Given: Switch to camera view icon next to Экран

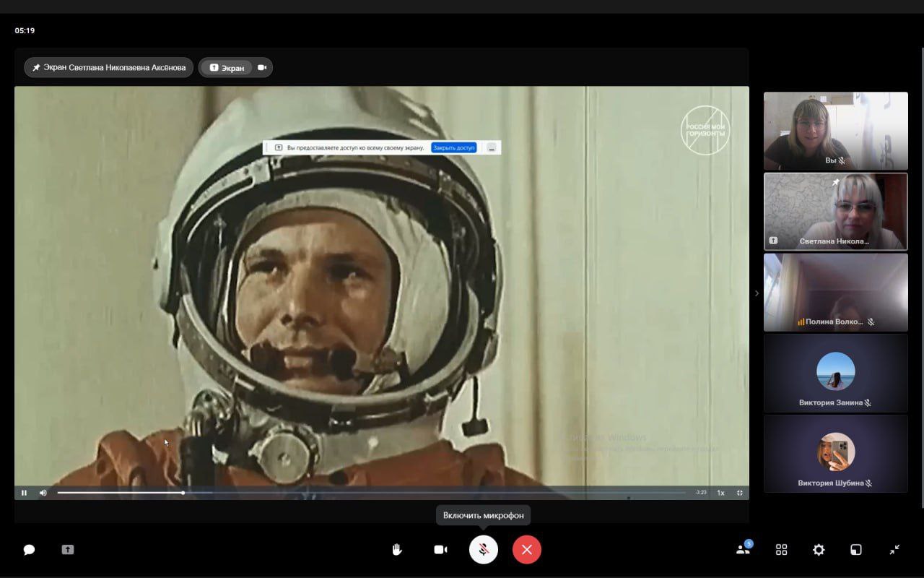Looking at the screenshot, I should click(x=262, y=67).
